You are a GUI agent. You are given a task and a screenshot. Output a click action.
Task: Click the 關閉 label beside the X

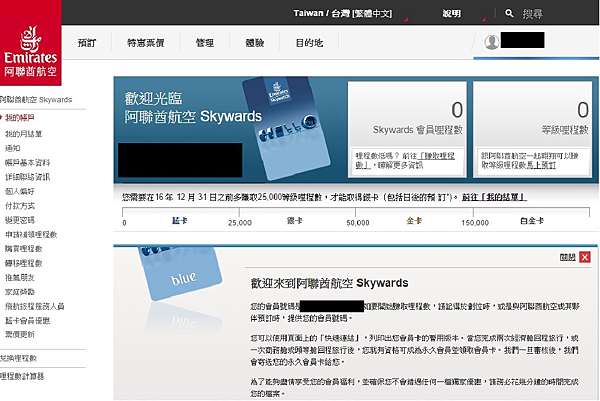click(x=567, y=257)
